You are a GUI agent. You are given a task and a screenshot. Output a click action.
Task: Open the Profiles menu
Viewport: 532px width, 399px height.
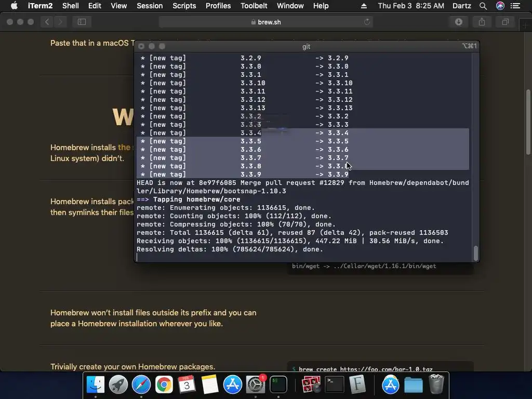coord(218,6)
